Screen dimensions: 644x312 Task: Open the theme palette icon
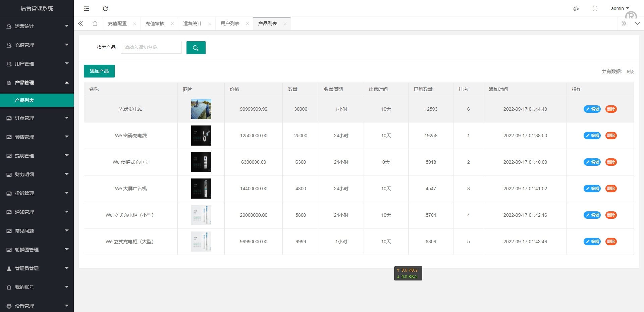click(x=576, y=9)
